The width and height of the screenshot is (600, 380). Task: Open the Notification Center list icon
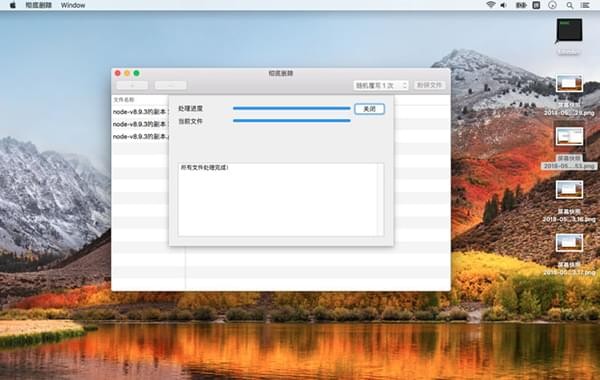click(585, 5)
